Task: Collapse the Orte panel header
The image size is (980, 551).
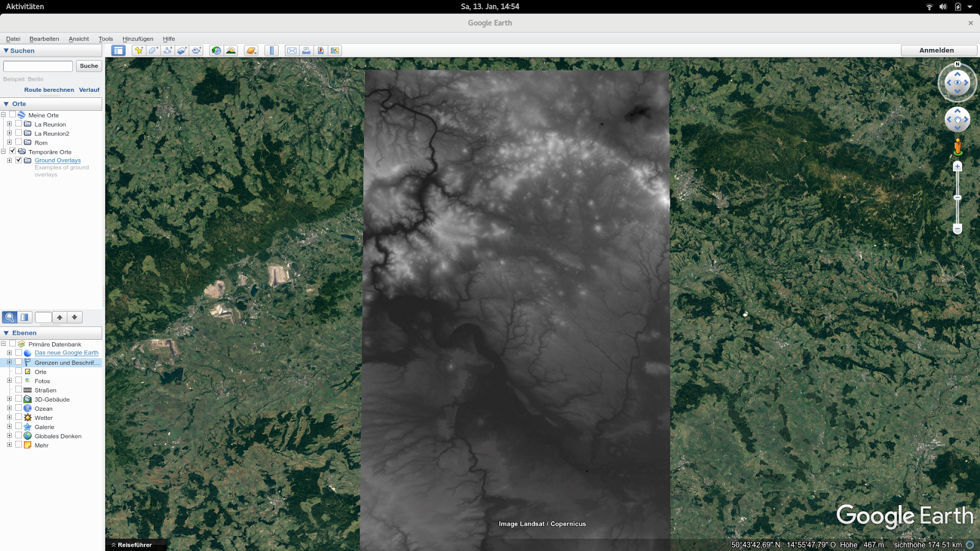Action: [6, 104]
